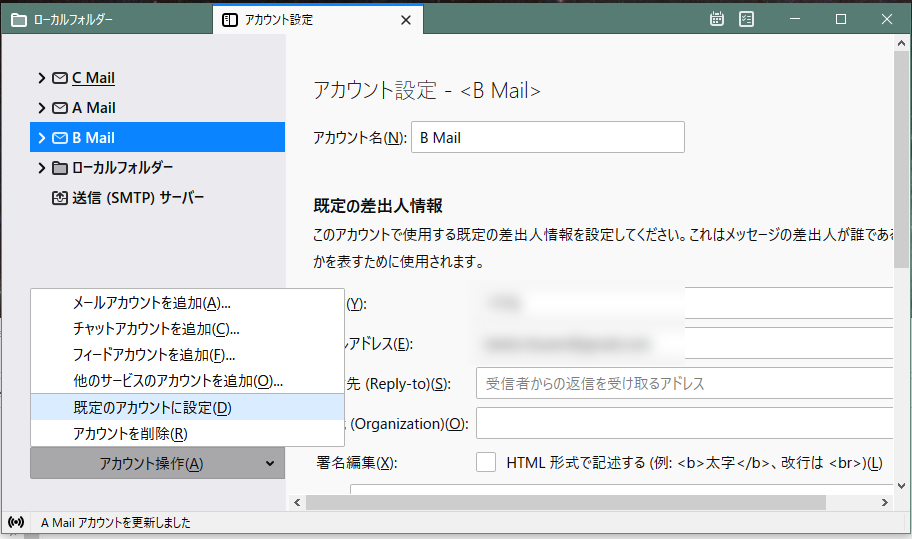The height and width of the screenshot is (539, 912).
Task: Expand the A Mail account tree
Action: [41, 108]
